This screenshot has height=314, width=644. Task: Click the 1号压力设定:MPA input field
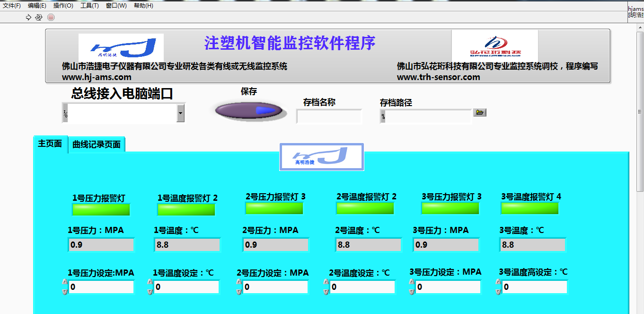click(101, 287)
